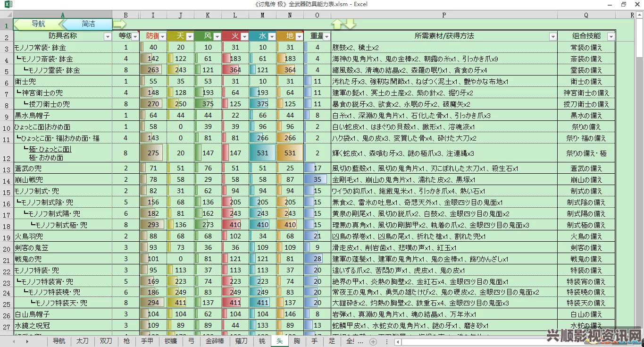The width and height of the screenshot is (644, 347).
Task: Select cell 崩山戦兜
Action: tap(63, 179)
